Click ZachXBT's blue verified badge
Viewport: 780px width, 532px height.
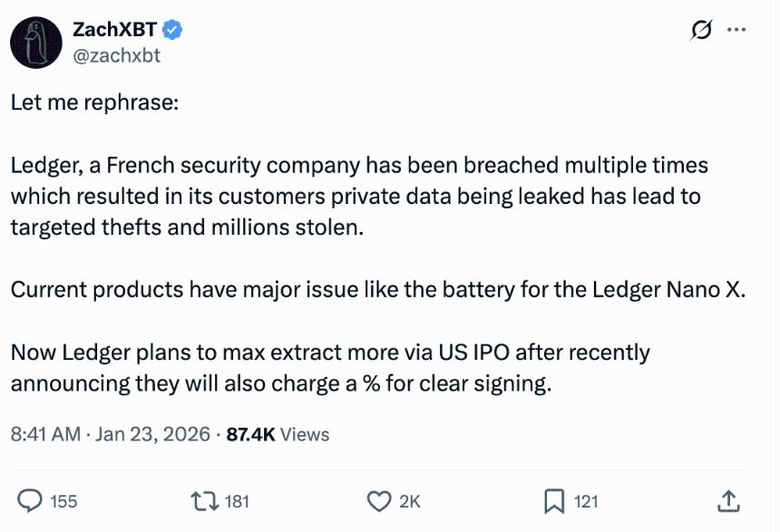point(172,30)
